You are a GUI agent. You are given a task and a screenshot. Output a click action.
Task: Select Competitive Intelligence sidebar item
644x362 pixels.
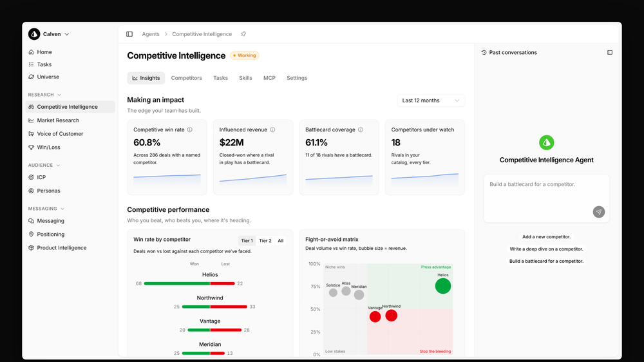[x=70, y=107]
